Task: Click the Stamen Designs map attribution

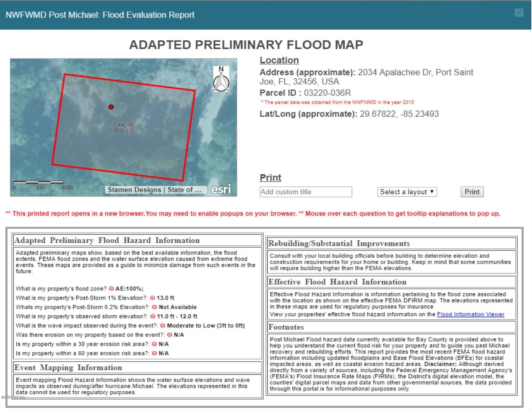Action: coord(154,190)
